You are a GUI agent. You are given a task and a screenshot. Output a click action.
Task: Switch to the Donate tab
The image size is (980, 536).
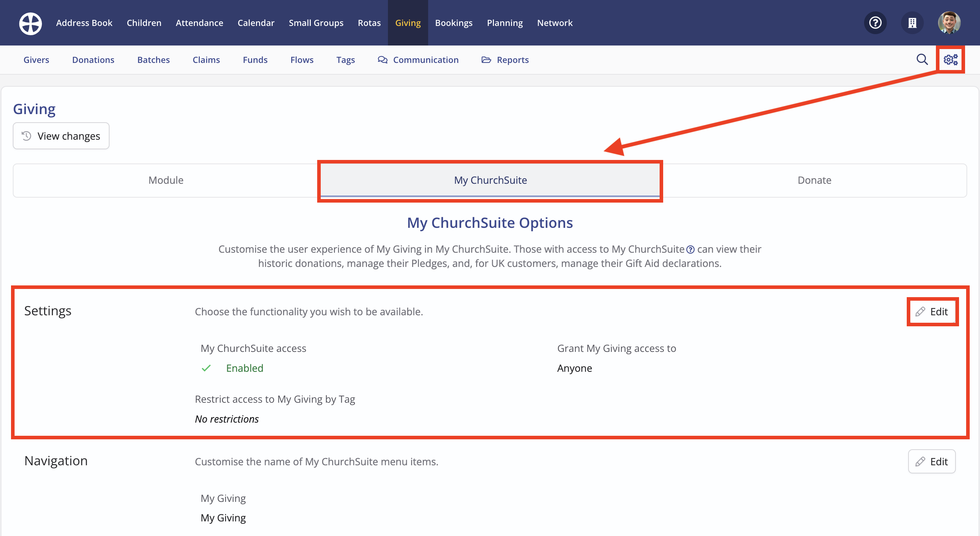[x=814, y=180]
